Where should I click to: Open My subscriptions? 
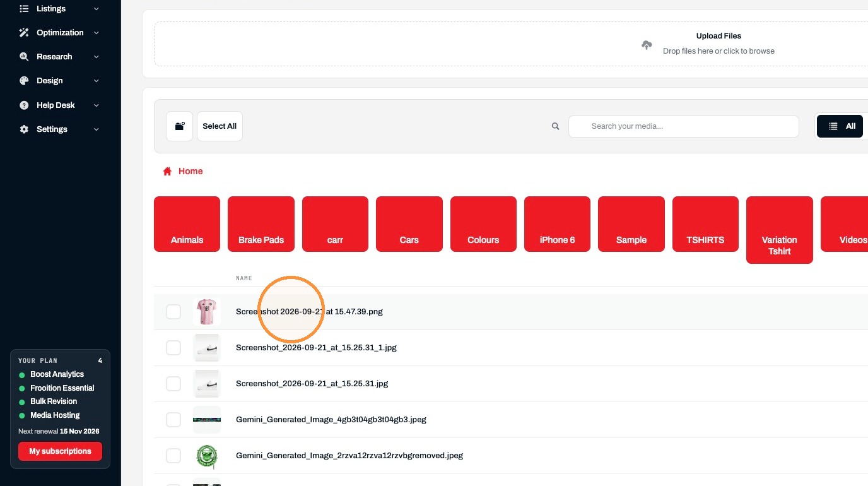click(60, 451)
